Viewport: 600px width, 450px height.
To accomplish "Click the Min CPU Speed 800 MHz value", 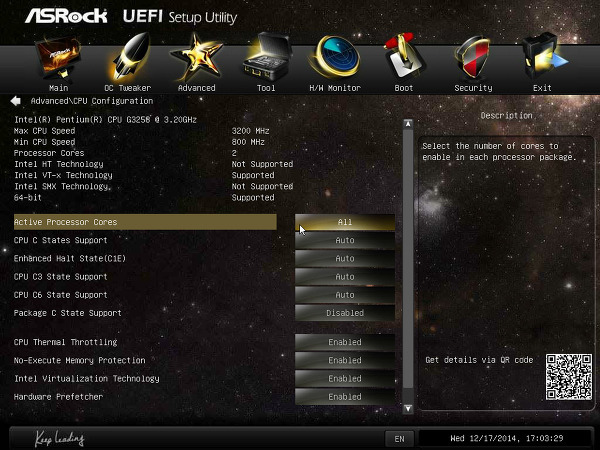I will pyautogui.click(x=248, y=142).
